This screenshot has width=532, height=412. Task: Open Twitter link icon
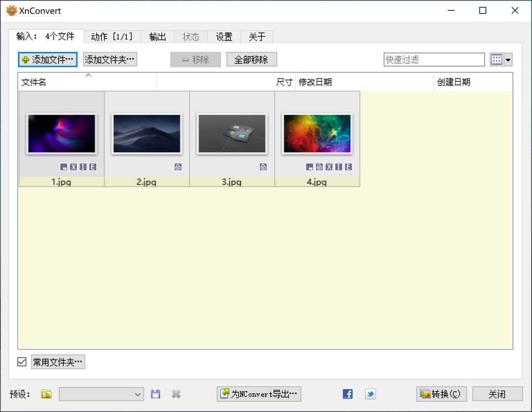click(x=370, y=394)
